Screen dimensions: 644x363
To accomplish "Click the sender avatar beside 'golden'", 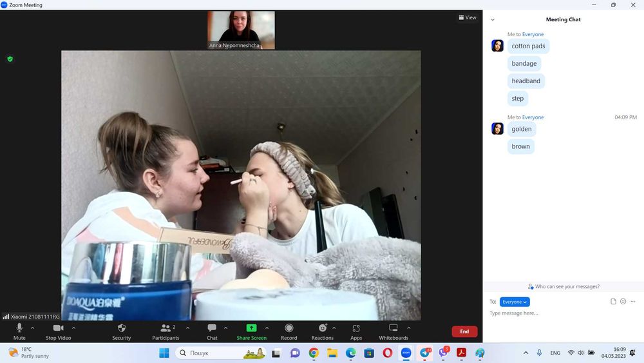I will (497, 129).
